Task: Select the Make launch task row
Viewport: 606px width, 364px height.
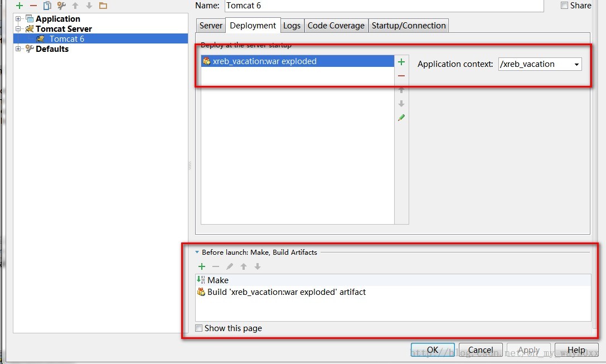Action: [x=394, y=280]
